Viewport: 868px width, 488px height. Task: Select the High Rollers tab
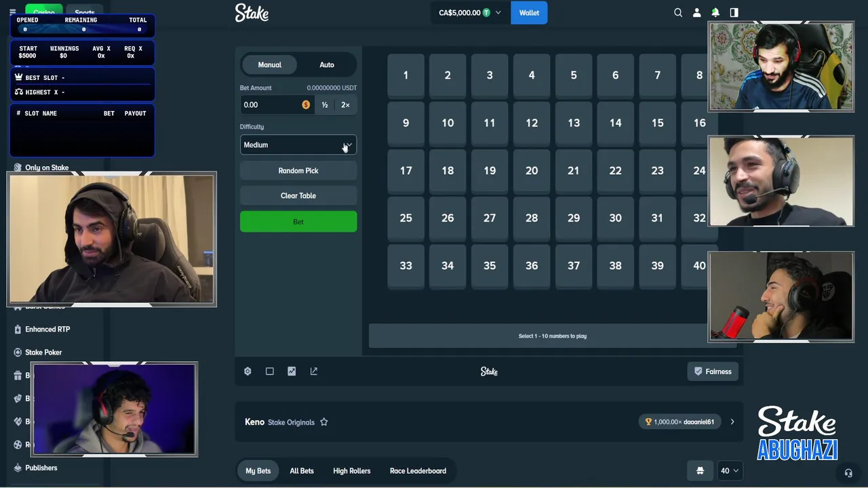(352, 470)
